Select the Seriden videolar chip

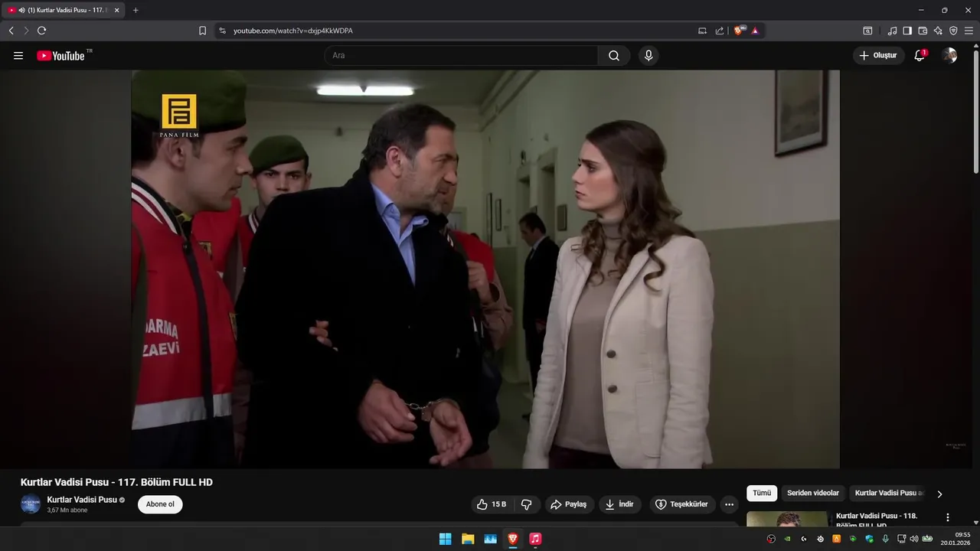tap(813, 494)
